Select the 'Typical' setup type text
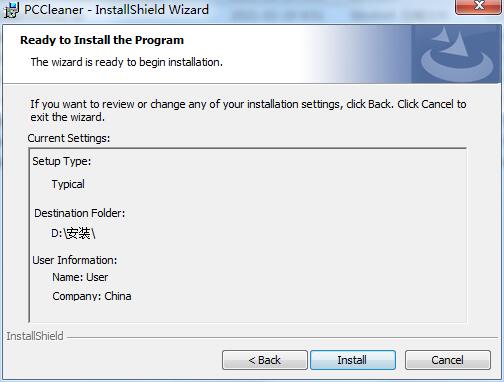 [x=68, y=184]
